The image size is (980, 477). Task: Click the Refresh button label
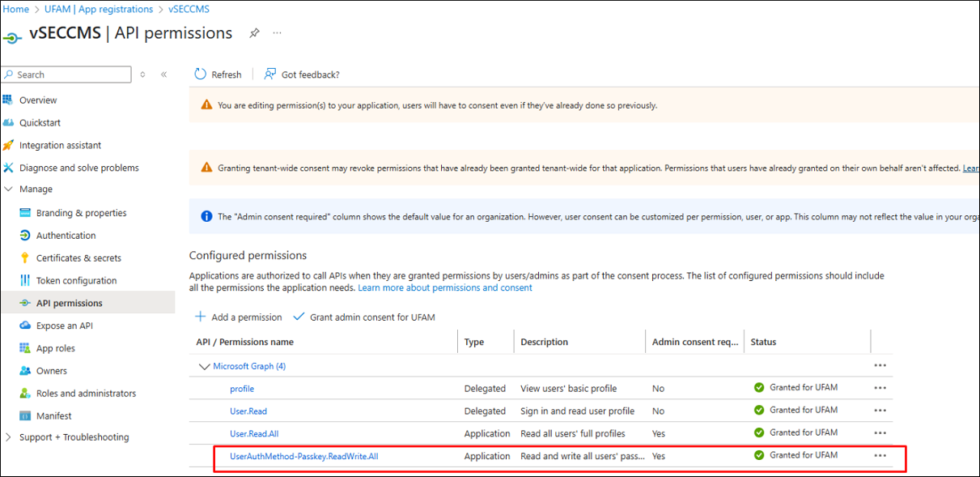tap(227, 75)
